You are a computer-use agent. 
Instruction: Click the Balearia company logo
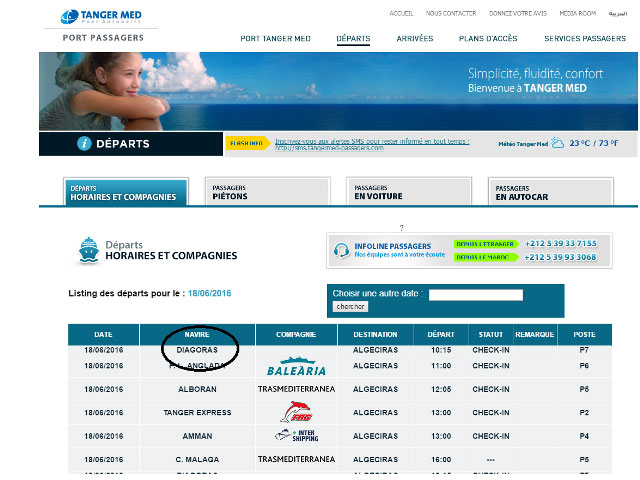(296, 365)
